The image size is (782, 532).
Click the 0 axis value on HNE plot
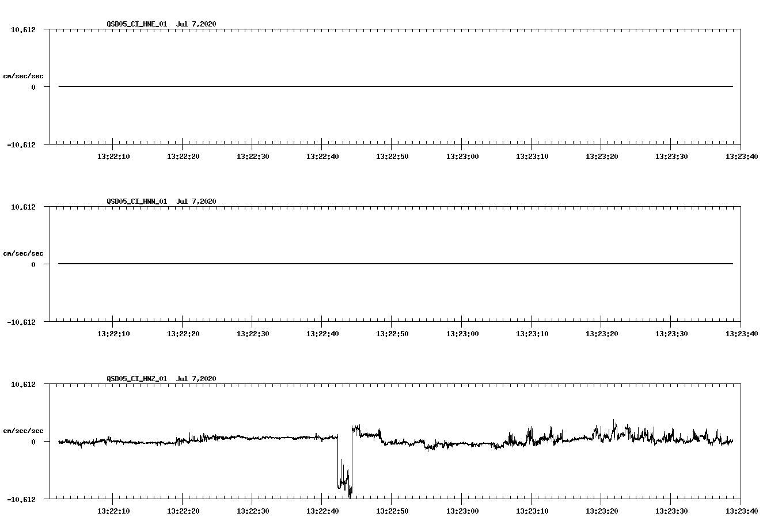pyautogui.click(x=33, y=87)
